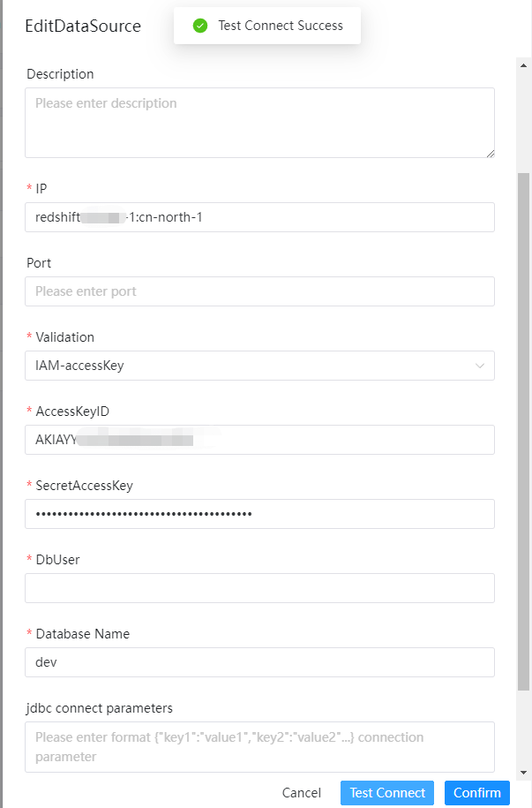532x808 pixels.
Task: Click the vertical scrollbar thumb
Action: click(524, 424)
